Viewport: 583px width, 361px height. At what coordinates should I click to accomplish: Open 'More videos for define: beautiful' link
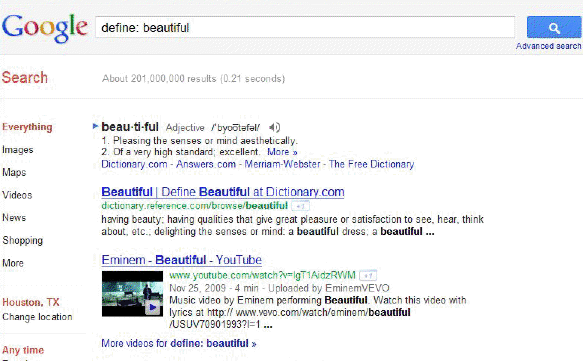pyautogui.click(x=179, y=344)
